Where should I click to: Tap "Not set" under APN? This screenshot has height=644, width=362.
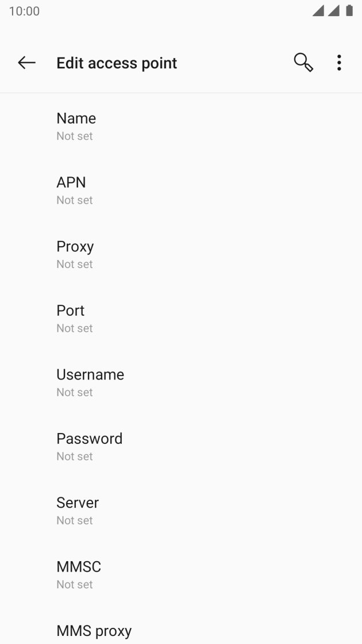click(74, 200)
